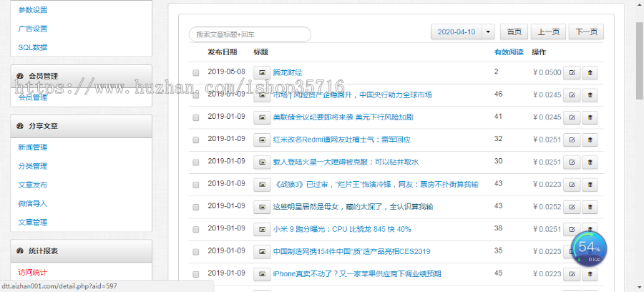The height and width of the screenshot is (292, 644).
Task: Edit the 红米改名Redmi article
Action: pos(572,140)
